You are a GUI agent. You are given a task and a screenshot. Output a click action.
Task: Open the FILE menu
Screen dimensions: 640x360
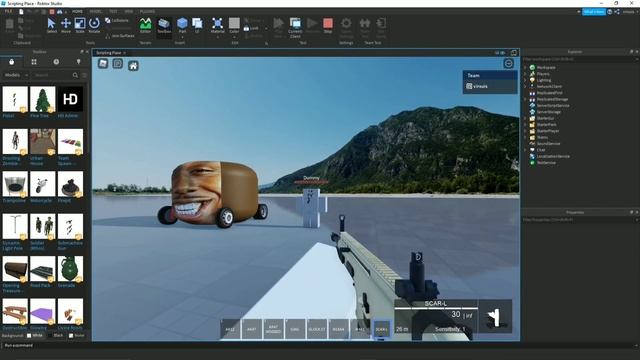(8, 11)
